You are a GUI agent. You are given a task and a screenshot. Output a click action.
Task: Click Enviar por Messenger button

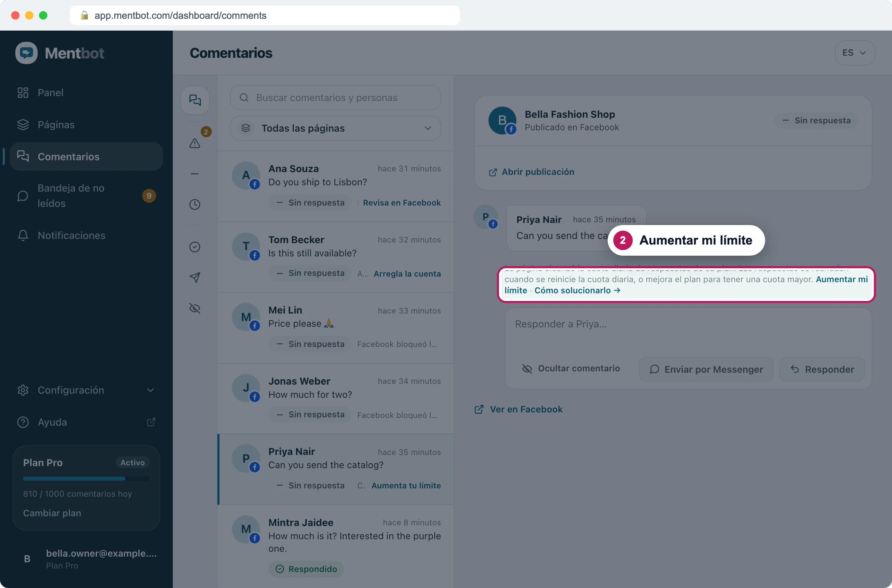click(x=706, y=369)
